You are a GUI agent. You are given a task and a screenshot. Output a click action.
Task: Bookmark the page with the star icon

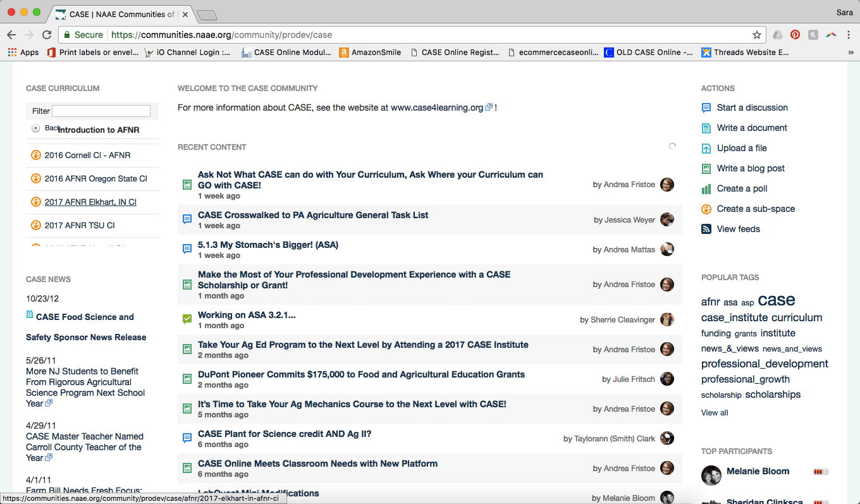[756, 35]
